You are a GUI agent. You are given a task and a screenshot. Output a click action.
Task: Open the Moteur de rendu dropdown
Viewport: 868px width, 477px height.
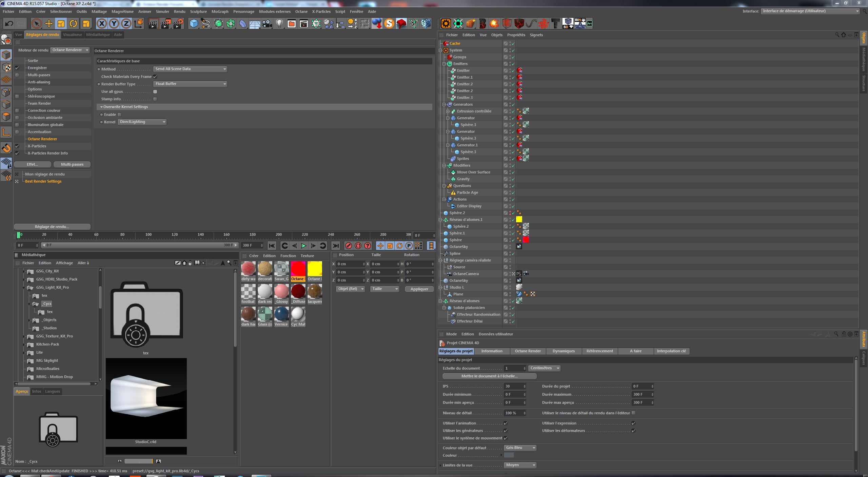coord(70,50)
